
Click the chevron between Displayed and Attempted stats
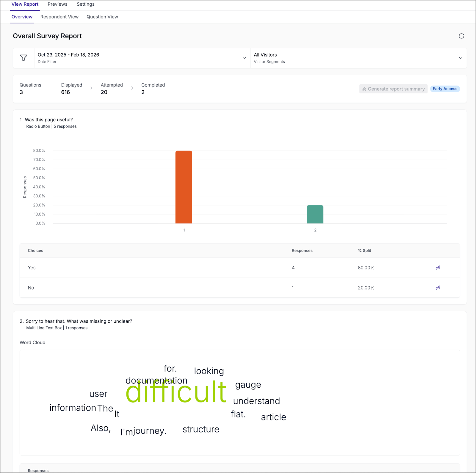pyautogui.click(x=91, y=88)
